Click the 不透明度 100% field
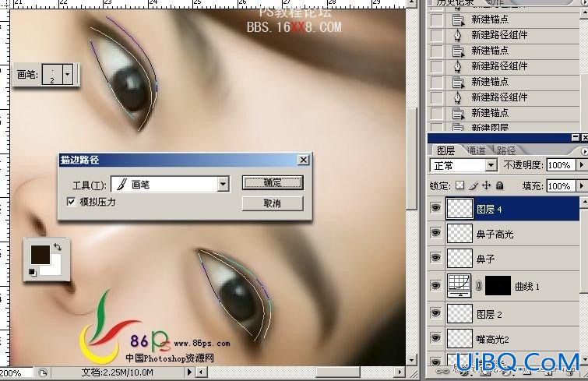Screen dimensions: 588x381 point(561,165)
